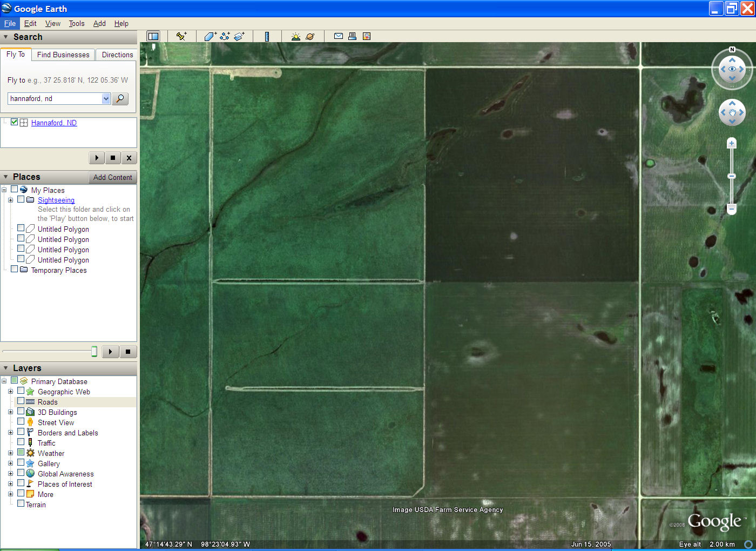Click Places panel play button

pos(110,352)
